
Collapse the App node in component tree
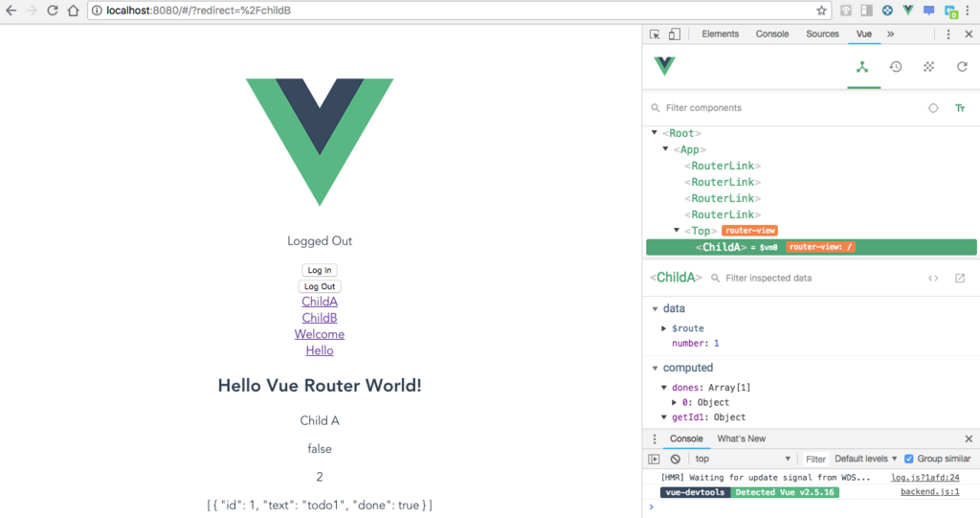666,149
